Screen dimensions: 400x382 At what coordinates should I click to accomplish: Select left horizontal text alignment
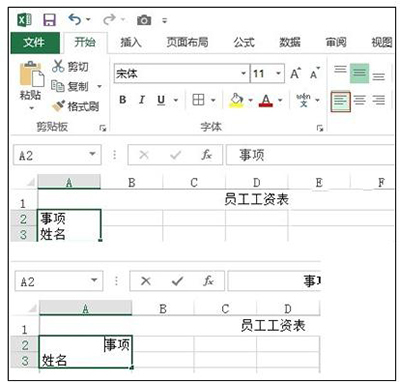340,101
